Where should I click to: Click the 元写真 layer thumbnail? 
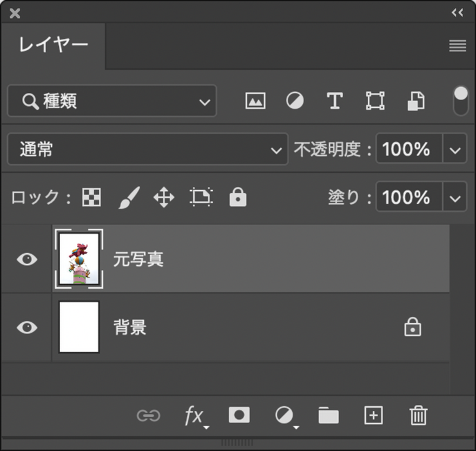click(79, 259)
